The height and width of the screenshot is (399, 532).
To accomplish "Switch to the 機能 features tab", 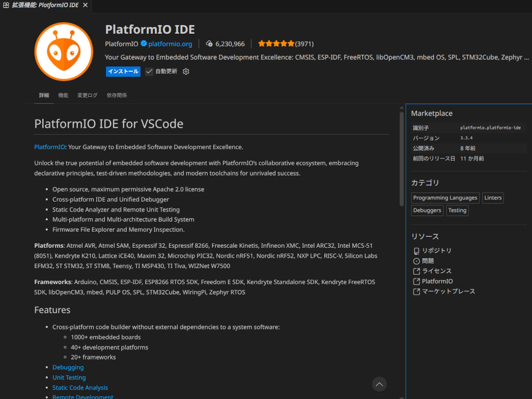I will (x=63, y=96).
